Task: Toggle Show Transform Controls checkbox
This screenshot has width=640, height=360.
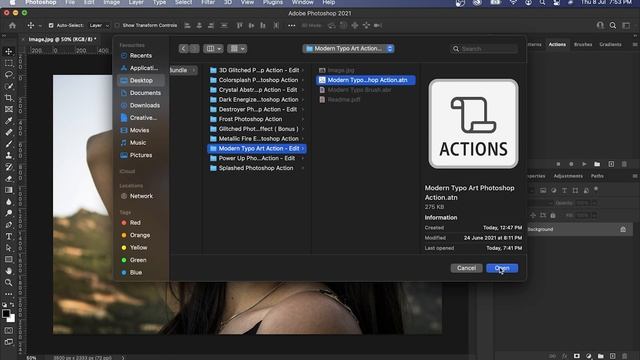Action: click(x=117, y=25)
